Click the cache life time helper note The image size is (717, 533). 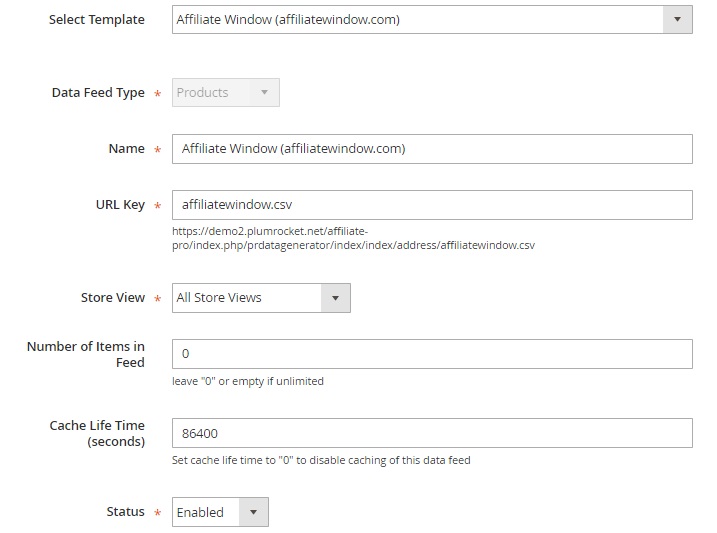(321, 460)
